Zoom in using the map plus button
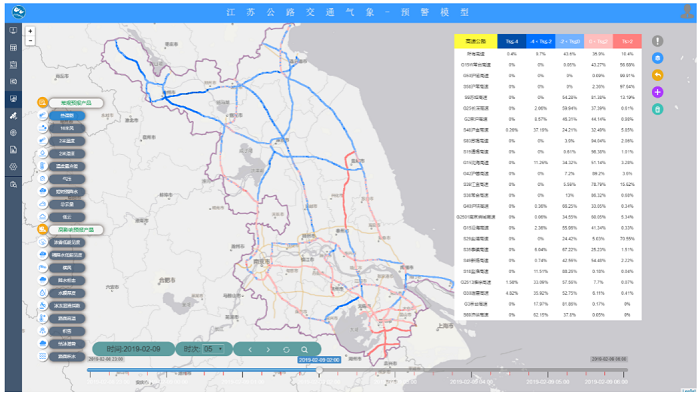Image resolution: width=700 pixels, height=396 pixels. coord(30,31)
